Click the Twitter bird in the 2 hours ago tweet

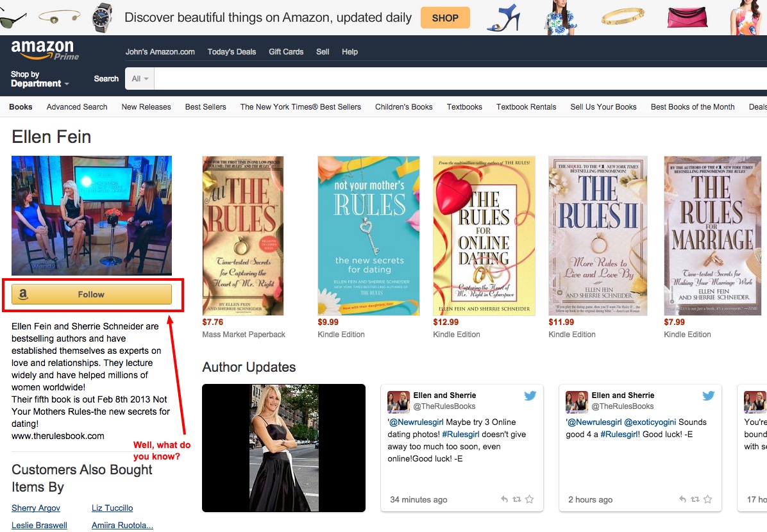(708, 395)
